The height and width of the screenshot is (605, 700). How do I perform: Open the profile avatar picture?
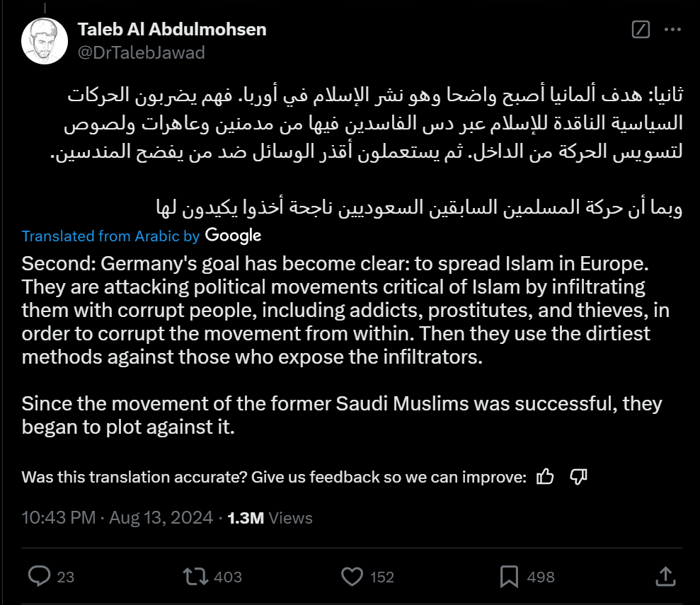click(x=45, y=40)
